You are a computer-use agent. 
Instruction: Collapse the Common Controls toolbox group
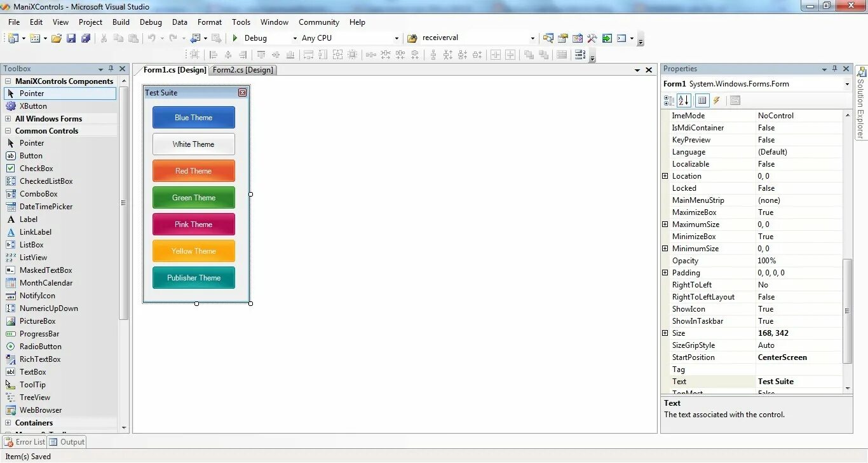tap(8, 131)
